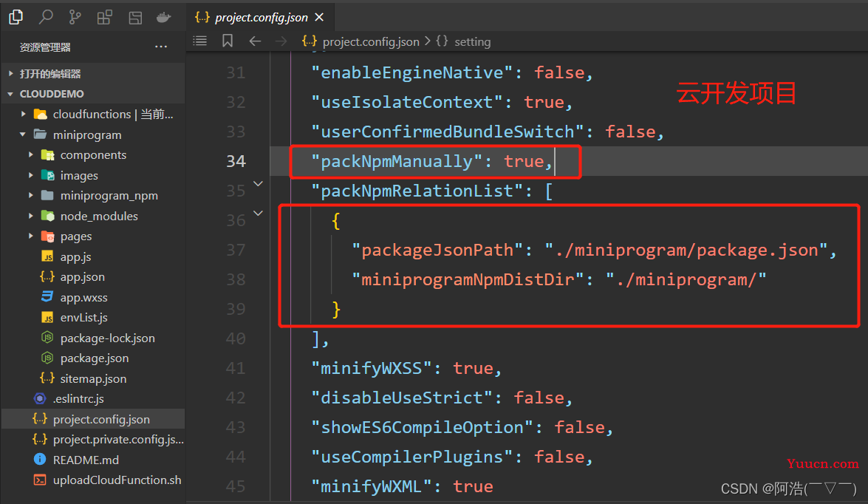Open app.wxss in the file tree
Image resolution: width=868 pixels, height=504 pixels.
(84, 297)
